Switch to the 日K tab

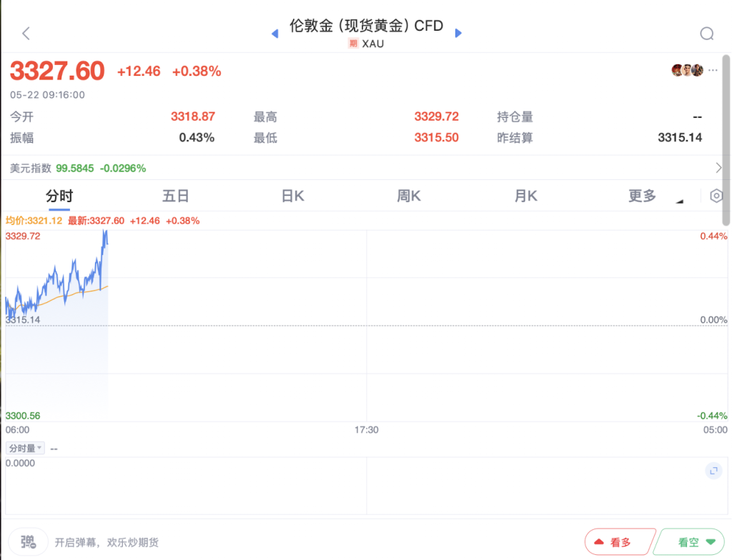pyautogui.click(x=292, y=196)
